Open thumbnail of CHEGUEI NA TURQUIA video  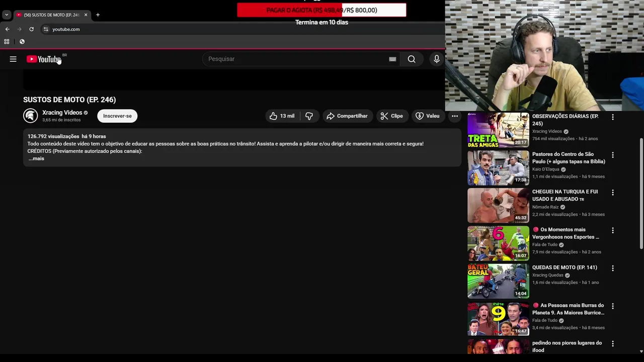(x=498, y=206)
